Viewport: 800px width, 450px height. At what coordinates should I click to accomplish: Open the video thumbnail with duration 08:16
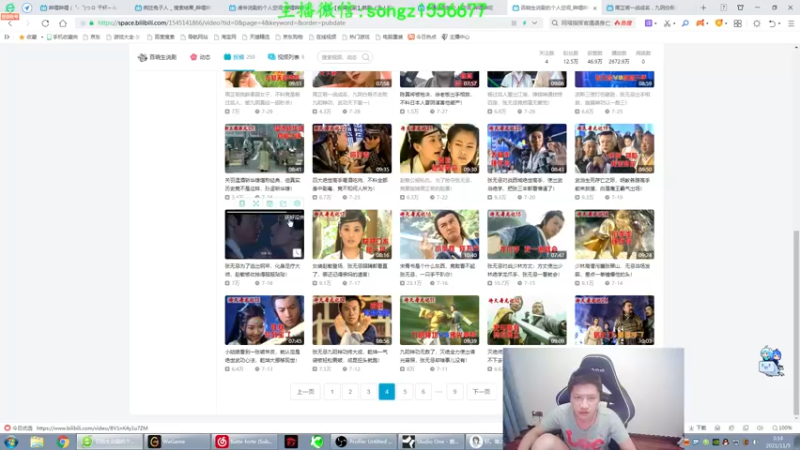[352, 234]
